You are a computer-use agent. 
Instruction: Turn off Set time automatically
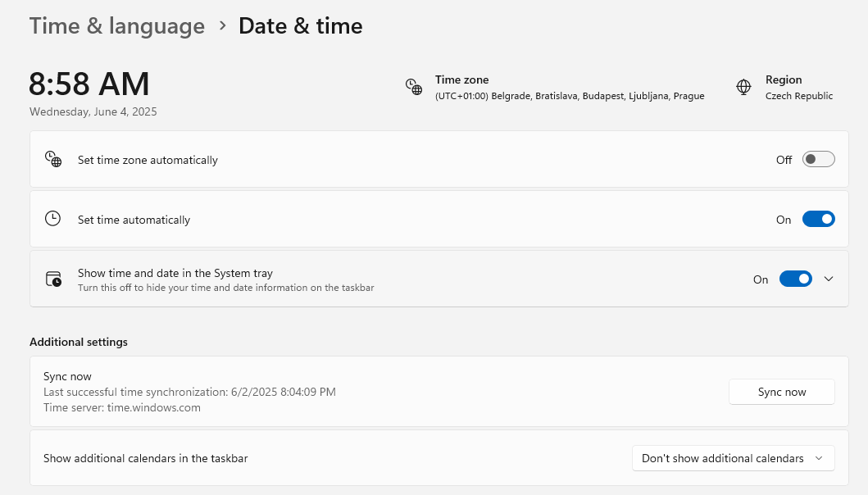pos(816,219)
